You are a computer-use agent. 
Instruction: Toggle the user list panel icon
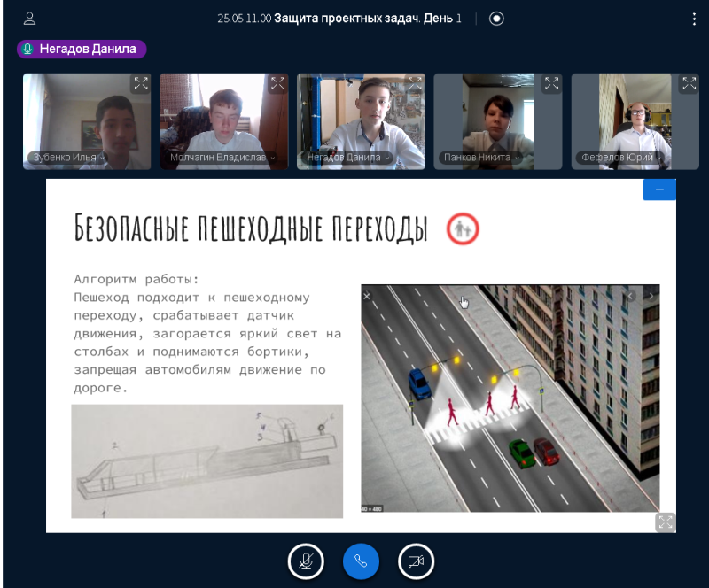[29, 18]
